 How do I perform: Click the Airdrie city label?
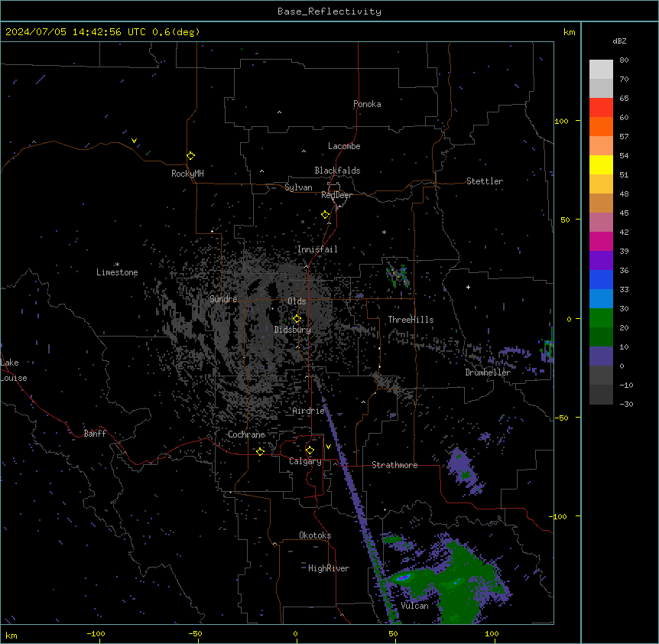point(308,411)
